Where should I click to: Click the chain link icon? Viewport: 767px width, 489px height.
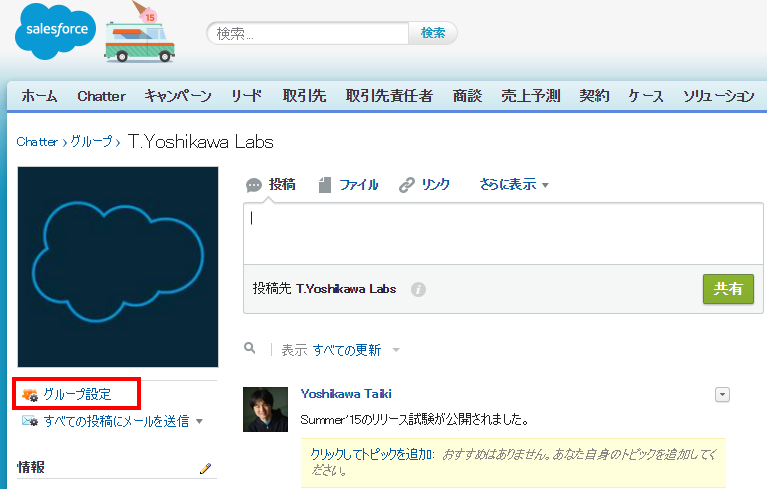[x=406, y=185]
